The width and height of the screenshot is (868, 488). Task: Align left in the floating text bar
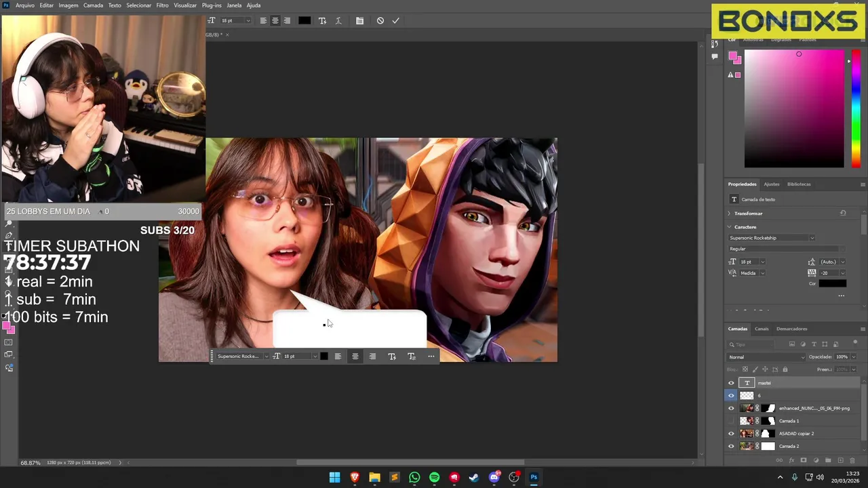point(338,357)
